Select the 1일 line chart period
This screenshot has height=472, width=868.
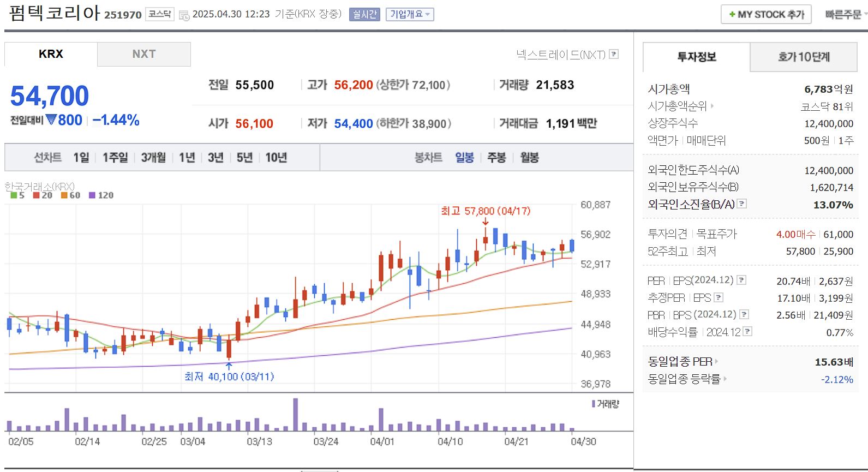coord(81,158)
